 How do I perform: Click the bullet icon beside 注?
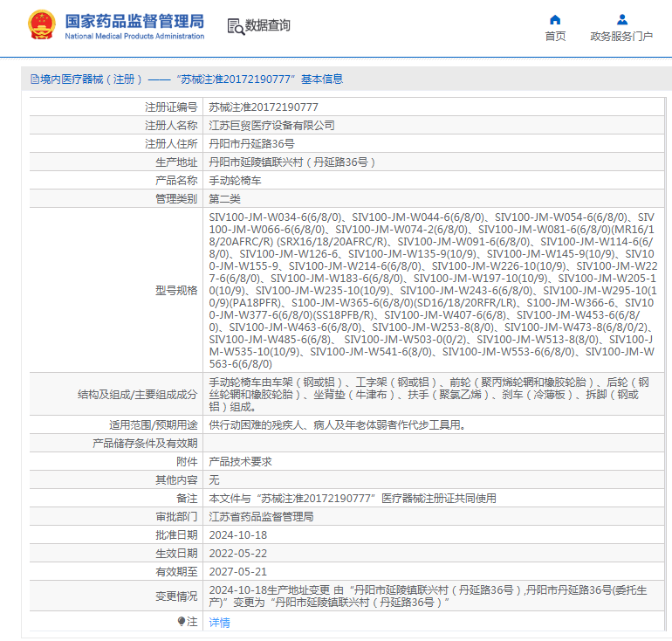click(x=181, y=621)
